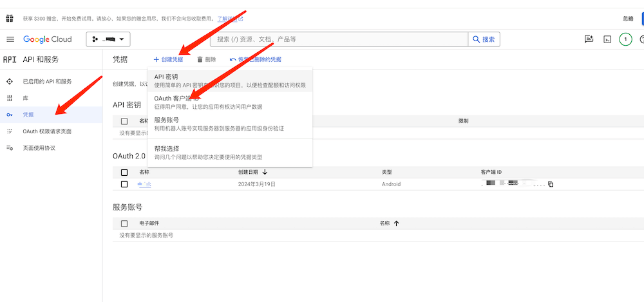Choose OAuth 客户端 ID from menu
This screenshot has width=644, height=302.
[x=175, y=99]
